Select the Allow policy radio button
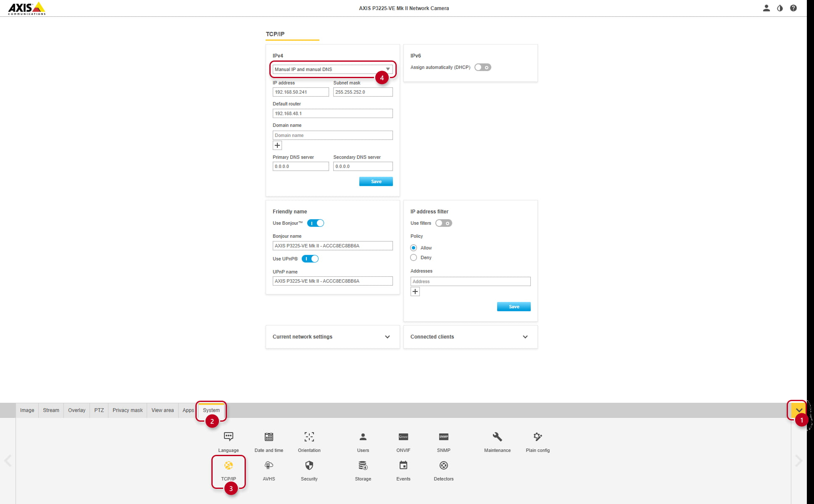Image resolution: width=814 pixels, height=504 pixels. tap(414, 248)
